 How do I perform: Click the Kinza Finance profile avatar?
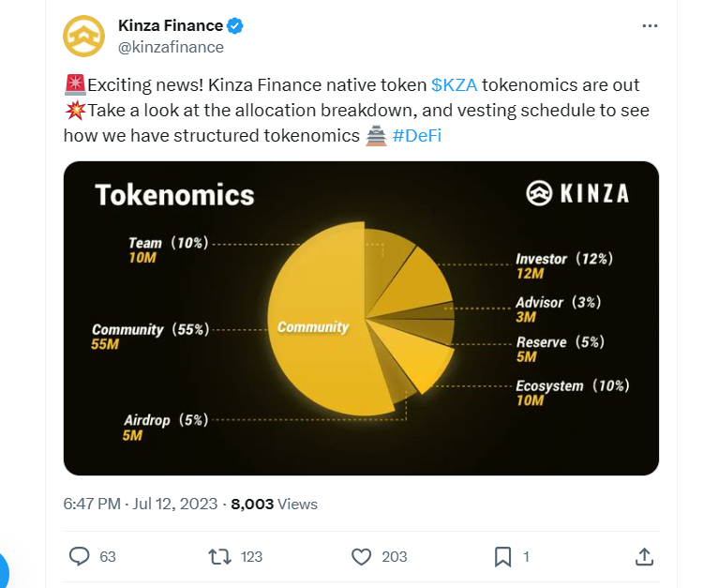(x=83, y=36)
